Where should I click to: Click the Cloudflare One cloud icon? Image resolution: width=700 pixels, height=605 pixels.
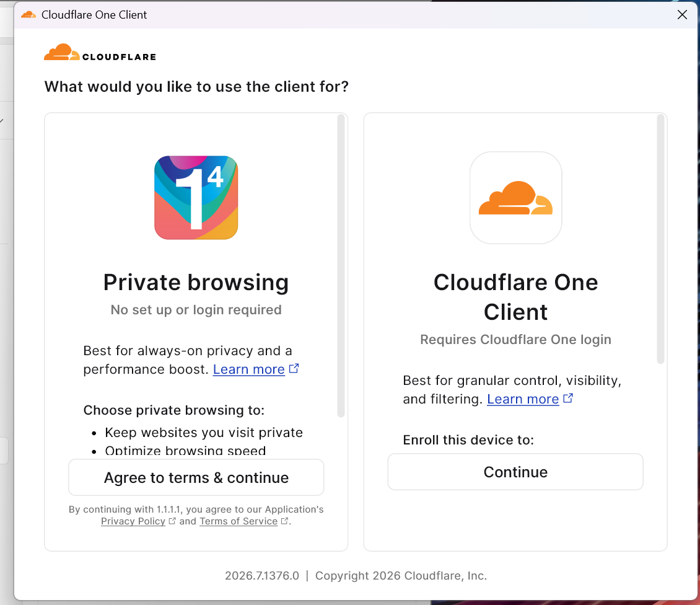(515, 198)
